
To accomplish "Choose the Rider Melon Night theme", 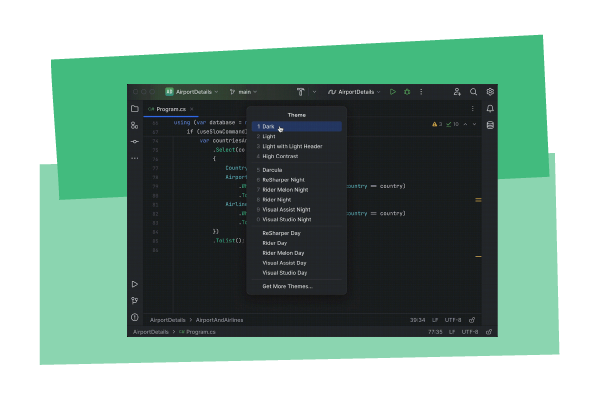I will 297,190.
